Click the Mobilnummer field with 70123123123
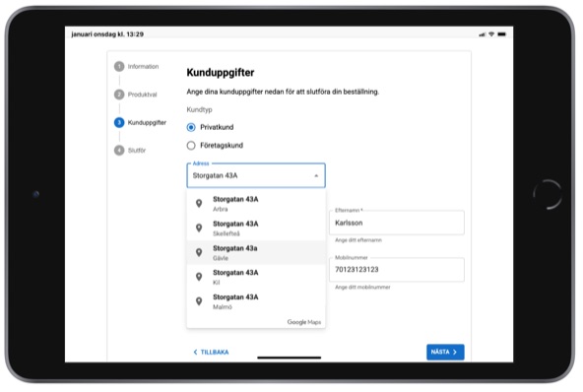The image size is (583, 392). coord(397,270)
